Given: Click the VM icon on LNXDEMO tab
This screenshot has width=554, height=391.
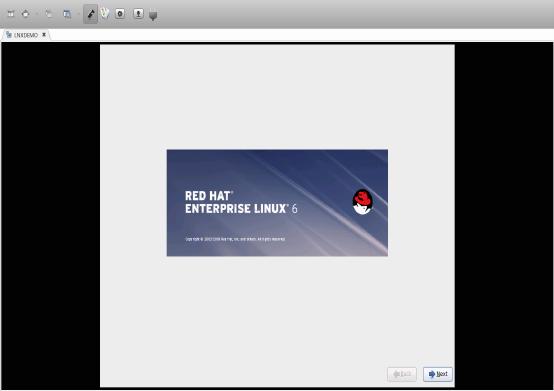Looking at the screenshot, I should click(x=9, y=35).
